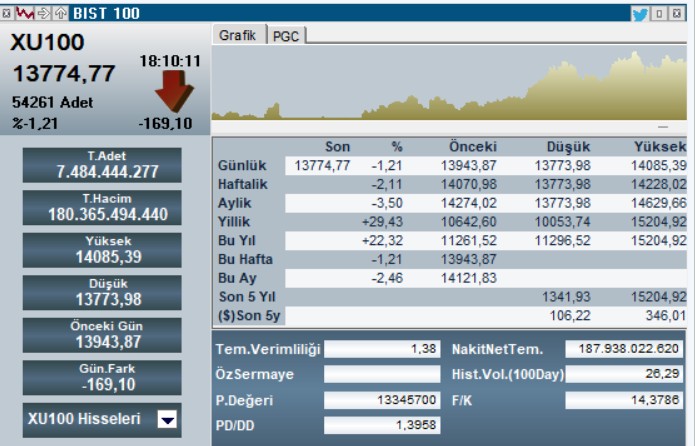Viewport: 695px width, 446px height.
Task: Switch to the PGC tab
Action: (x=286, y=36)
